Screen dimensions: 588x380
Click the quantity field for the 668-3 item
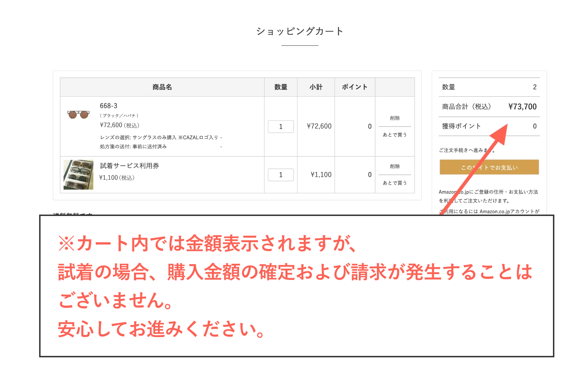click(281, 127)
